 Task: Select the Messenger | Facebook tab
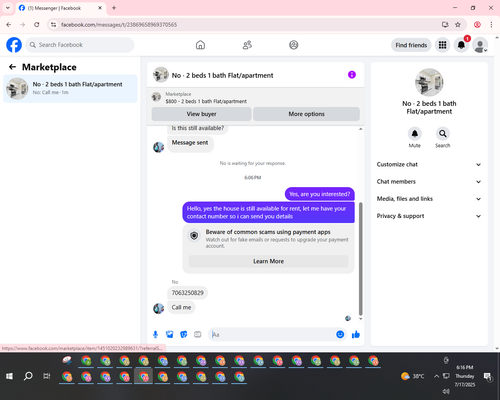[x=60, y=8]
